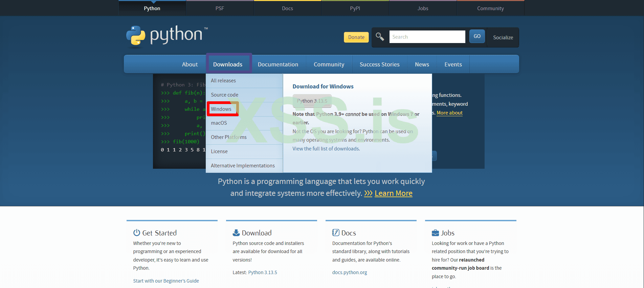This screenshot has height=288, width=644.
Task: Open View the full list of downloads
Action: tap(326, 149)
